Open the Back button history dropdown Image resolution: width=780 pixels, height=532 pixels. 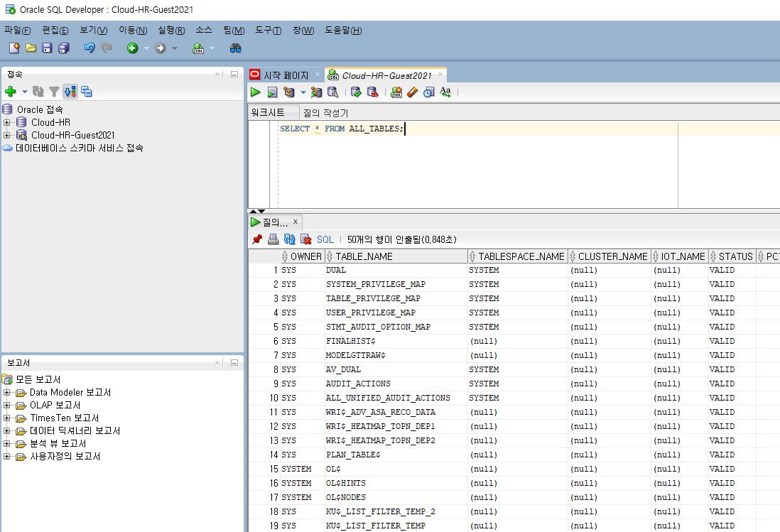146,48
